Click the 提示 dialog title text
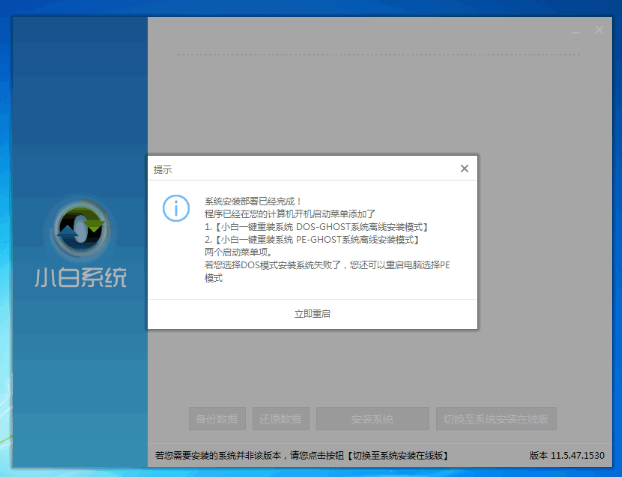Image resolution: width=622 pixels, height=477 pixels. click(x=162, y=170)
